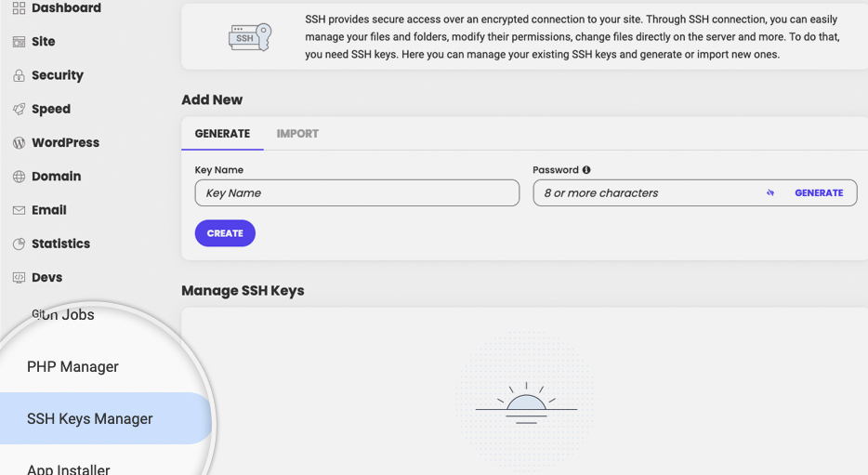868x475 pixels.
Task: Open PHP Manager in Devs submenu
Action: [x=72, y=366]
